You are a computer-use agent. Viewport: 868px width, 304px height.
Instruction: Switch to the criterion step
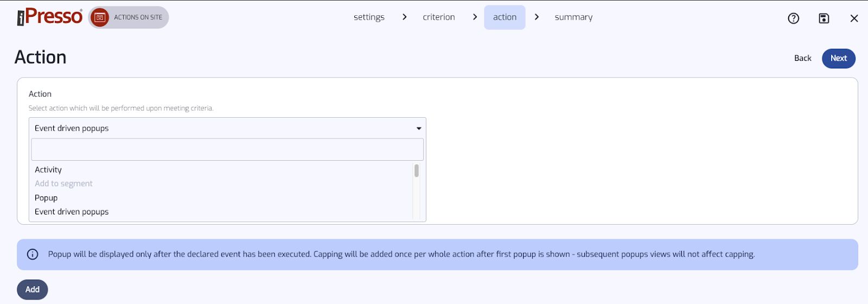439,17
